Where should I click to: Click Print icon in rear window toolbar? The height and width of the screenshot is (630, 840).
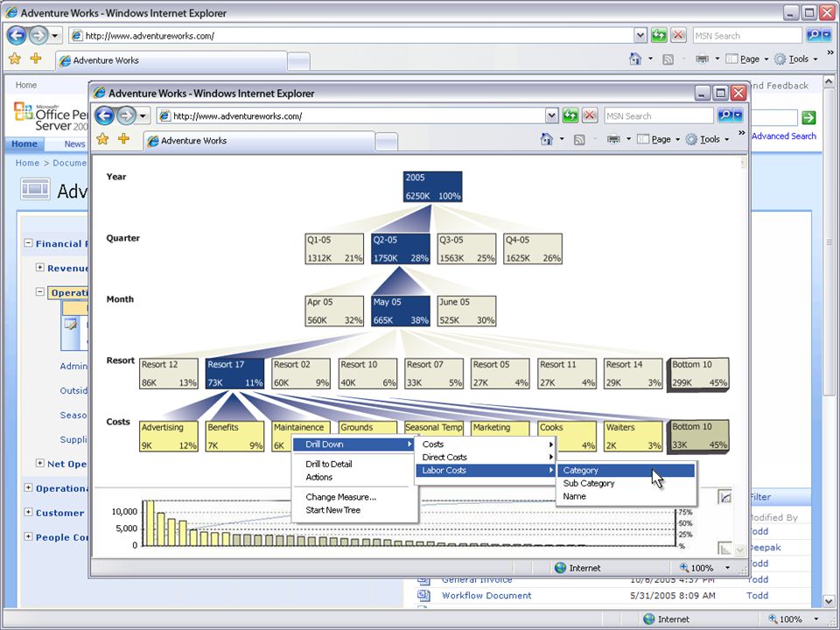pos(702,59)
